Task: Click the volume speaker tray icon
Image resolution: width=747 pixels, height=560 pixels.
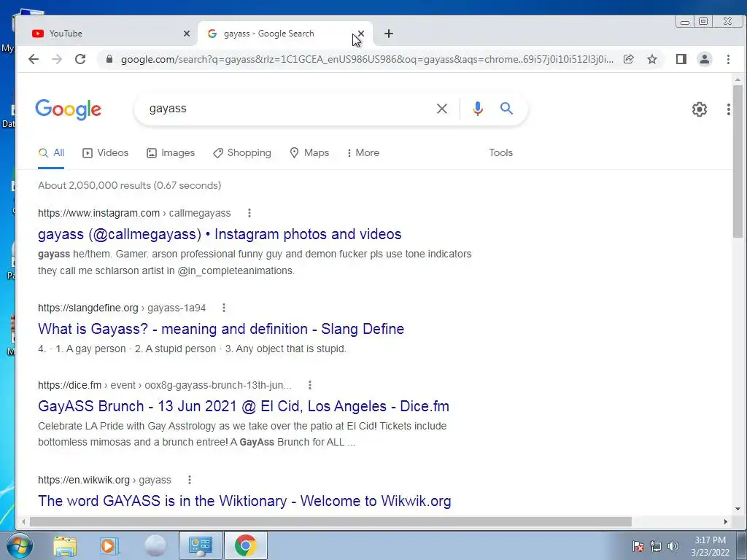Action: tap(673, 546)
